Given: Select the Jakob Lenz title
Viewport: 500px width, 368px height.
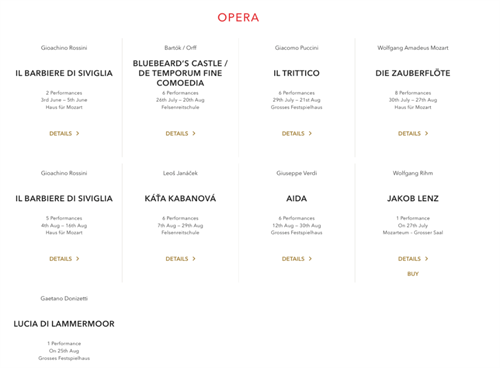Looking at the screenshot, I should (413, 198).
